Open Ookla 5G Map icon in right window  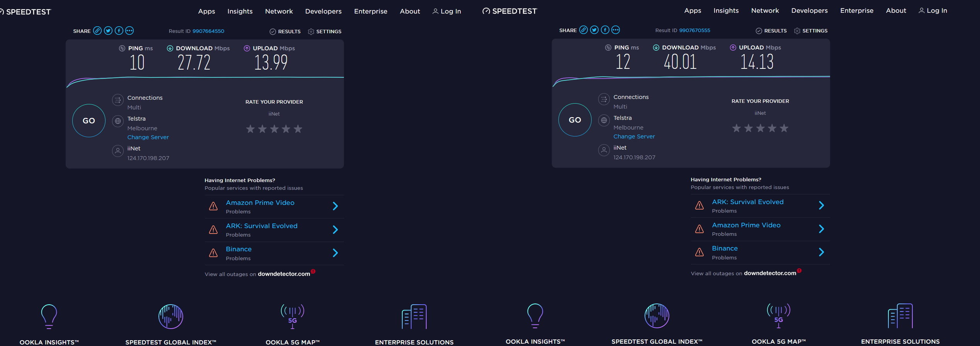click(779, 315)
